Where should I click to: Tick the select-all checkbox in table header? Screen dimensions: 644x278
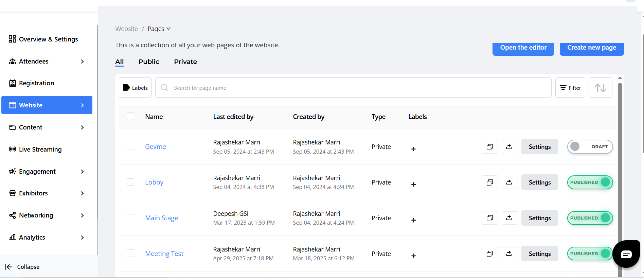(130, 116)
